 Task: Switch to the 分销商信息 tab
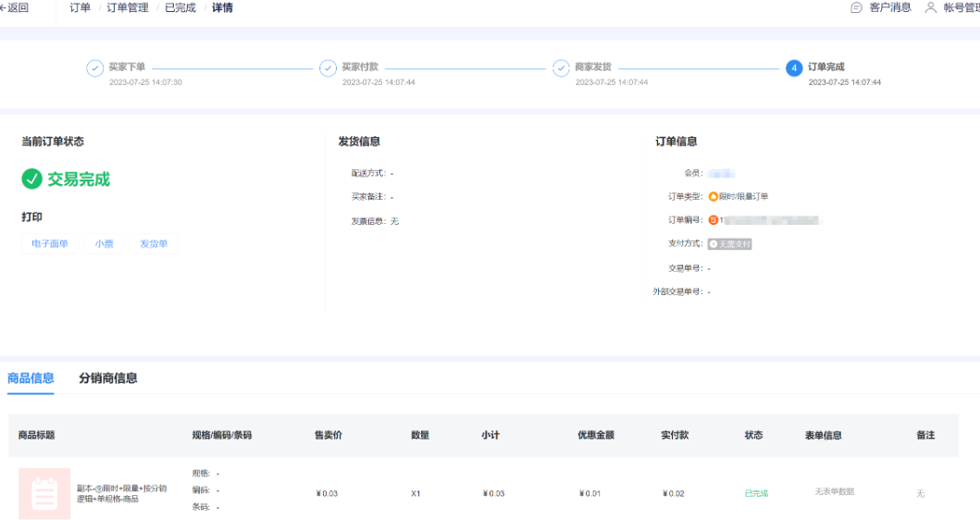pyautogui.click(x=108, y=378)
